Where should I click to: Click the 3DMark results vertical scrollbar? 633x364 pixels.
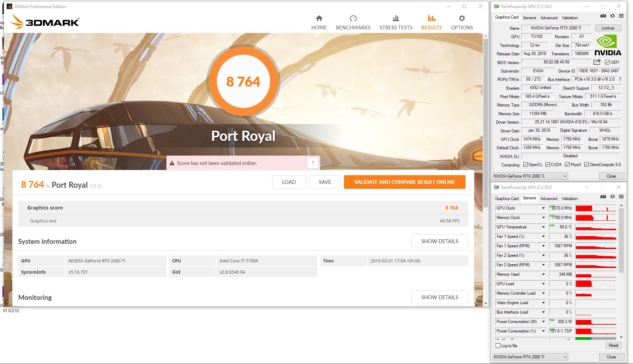486,123
